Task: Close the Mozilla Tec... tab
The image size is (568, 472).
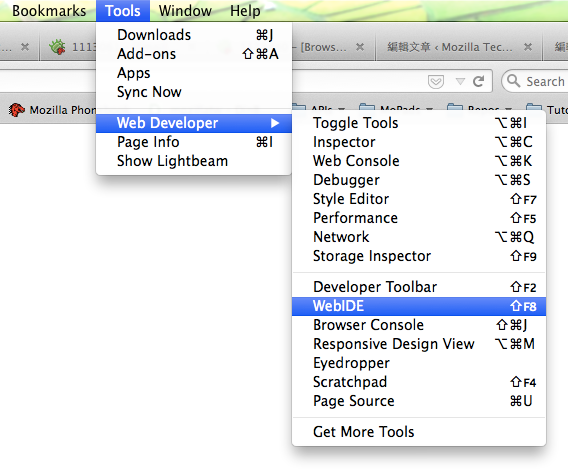Action: [528, 47]
